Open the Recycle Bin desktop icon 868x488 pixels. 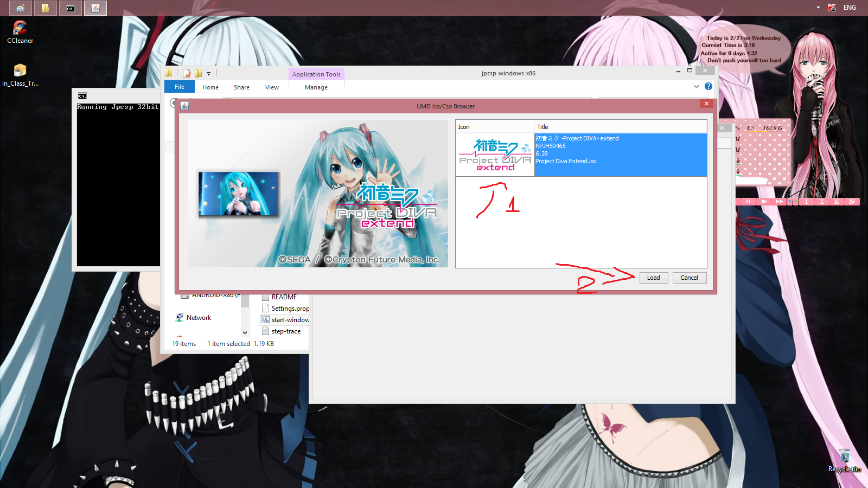844,460
